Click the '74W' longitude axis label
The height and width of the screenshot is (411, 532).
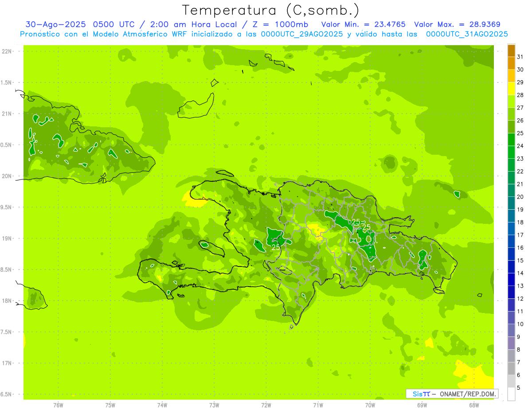pyautogui.click(x=162, y=405)
